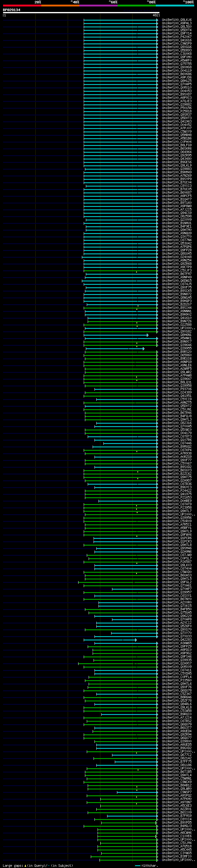Click the red 20% identity legend segment
The height and width of the screenshot is (868, 197).
pyautogui.click(x=22, y=6)
